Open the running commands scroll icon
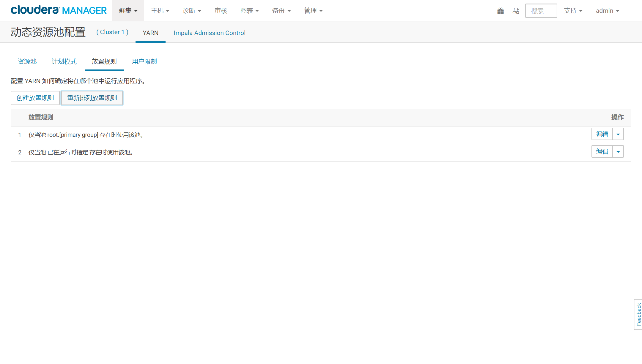The image size is (642, 364). (x=516, y=11)
